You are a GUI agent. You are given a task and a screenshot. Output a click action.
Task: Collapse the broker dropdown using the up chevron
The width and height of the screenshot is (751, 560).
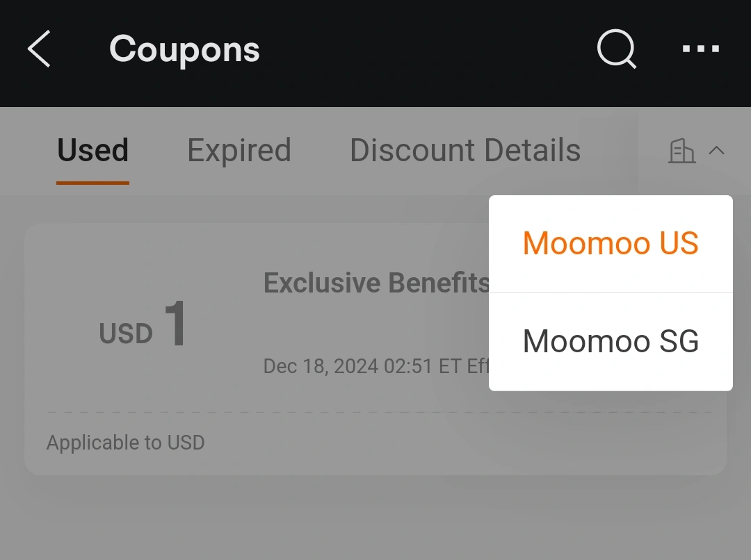pos(716,151)
